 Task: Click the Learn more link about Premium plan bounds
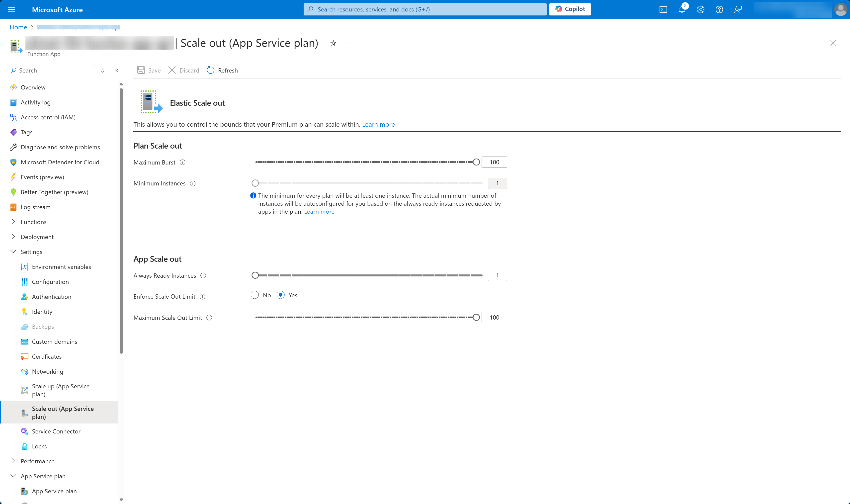coord(378,124)
